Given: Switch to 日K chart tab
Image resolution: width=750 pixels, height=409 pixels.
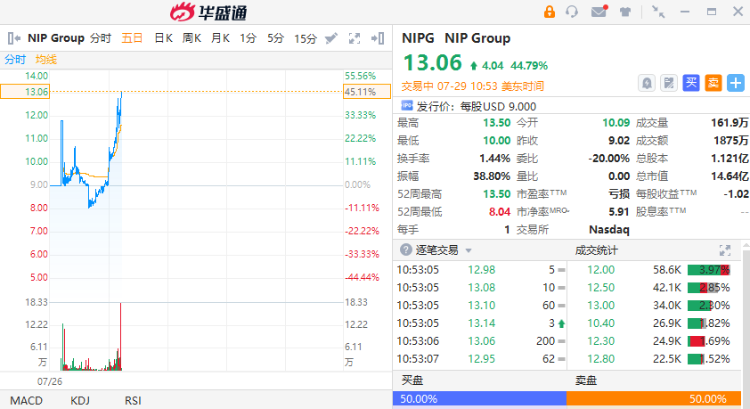Looking at the screenshot, I should click(163, 39).
